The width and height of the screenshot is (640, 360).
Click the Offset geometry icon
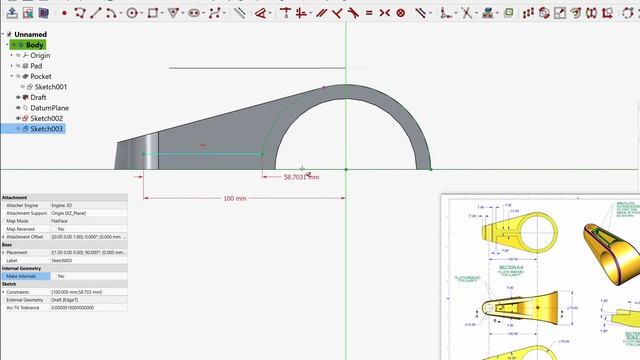(x=576, y=13)
